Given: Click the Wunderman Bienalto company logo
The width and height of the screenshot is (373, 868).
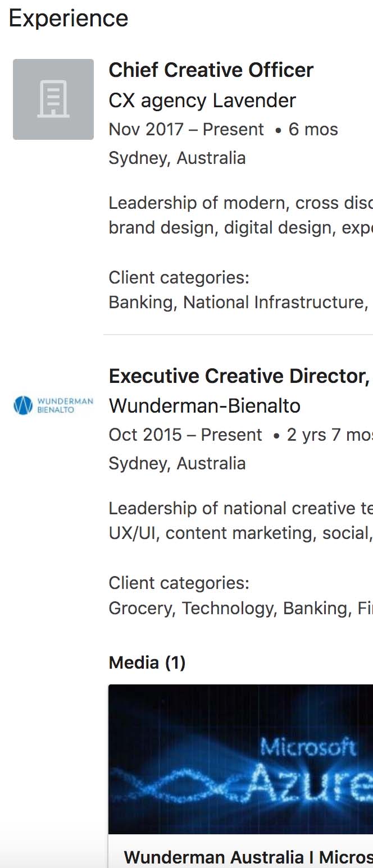Looking at the screenshot, I should point(53,405).
